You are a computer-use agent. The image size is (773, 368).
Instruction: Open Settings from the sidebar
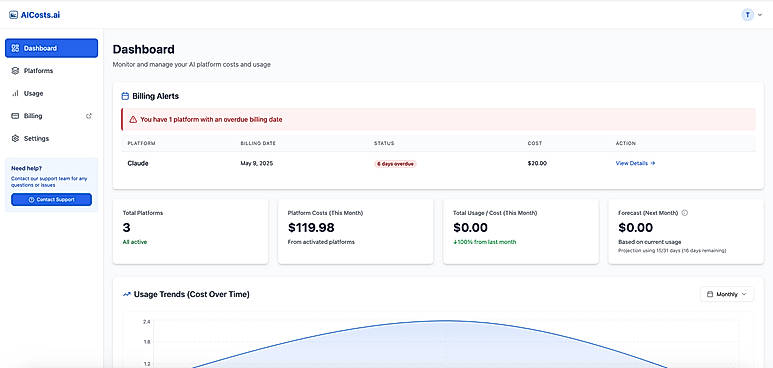coord(52,139)
